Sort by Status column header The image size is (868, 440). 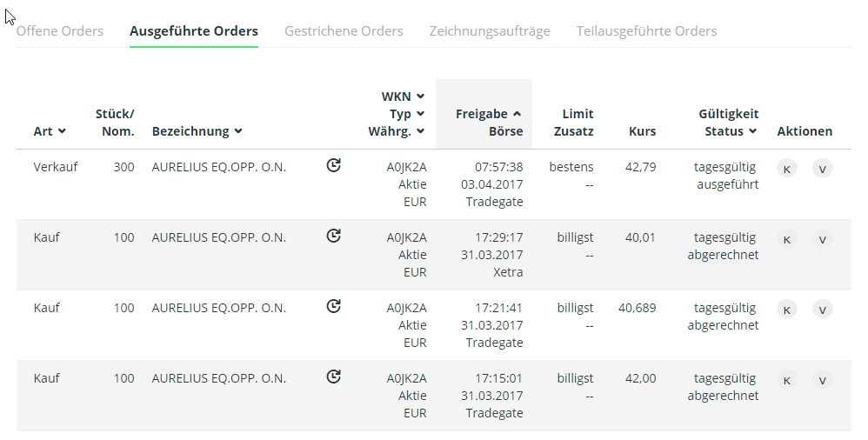[727, 131]
